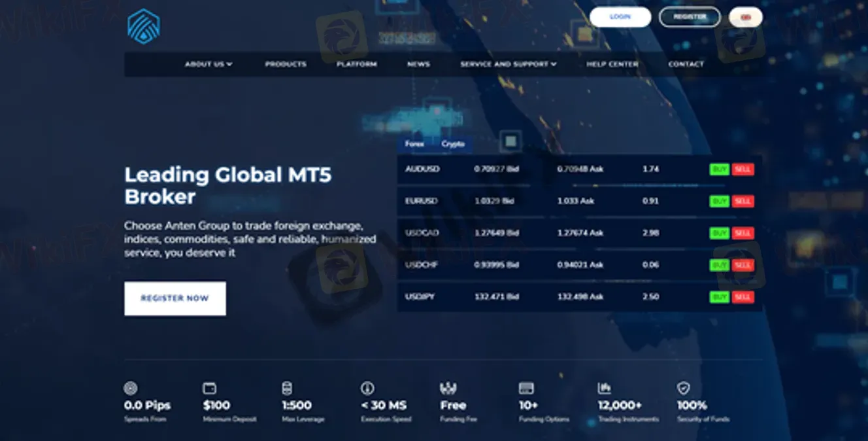Screen dimensions: 868x441
Task: Click the "Trading Instruments" label
Action: tap(628, 419)
